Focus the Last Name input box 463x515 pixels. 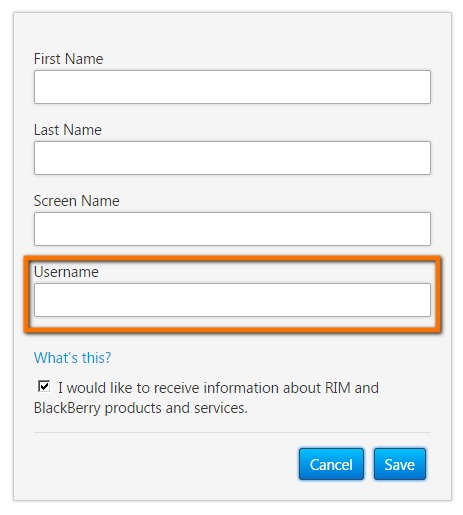point(232,158)
